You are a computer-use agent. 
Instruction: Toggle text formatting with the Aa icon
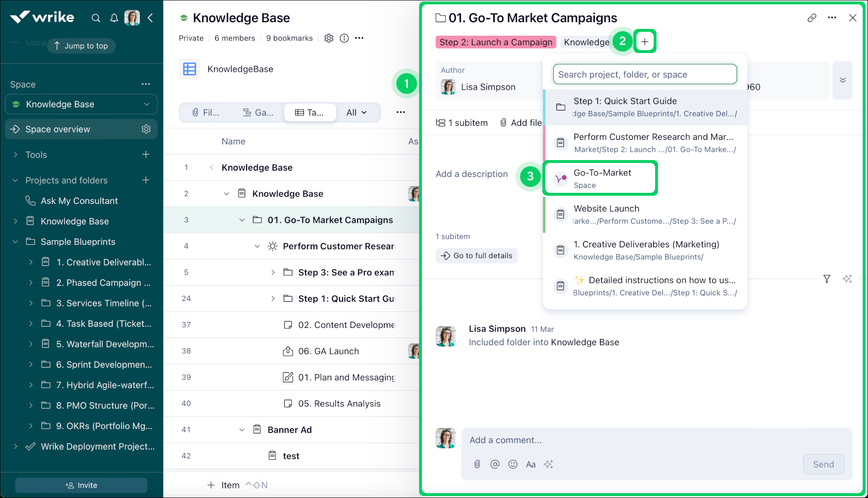point(531,464)
